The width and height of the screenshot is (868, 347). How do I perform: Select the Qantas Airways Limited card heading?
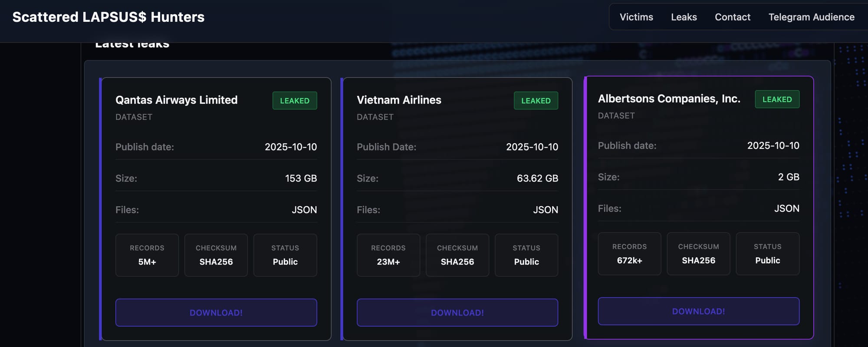pyautogui.click(x=176, y=100)
